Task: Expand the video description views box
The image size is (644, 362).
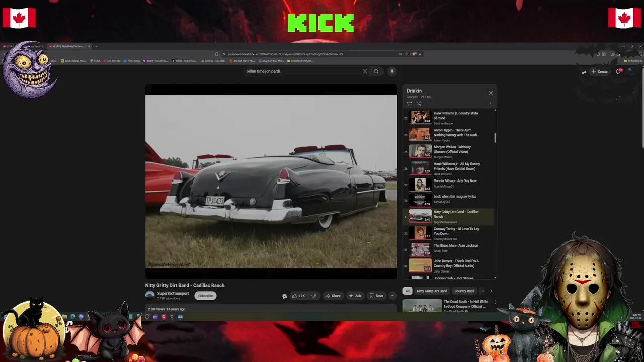Action: 271,309
